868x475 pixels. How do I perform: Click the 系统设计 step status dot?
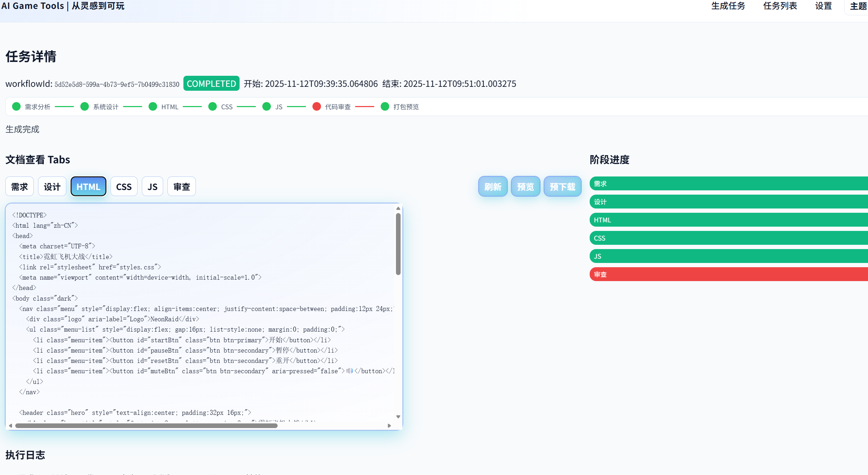tap(85, 106)
